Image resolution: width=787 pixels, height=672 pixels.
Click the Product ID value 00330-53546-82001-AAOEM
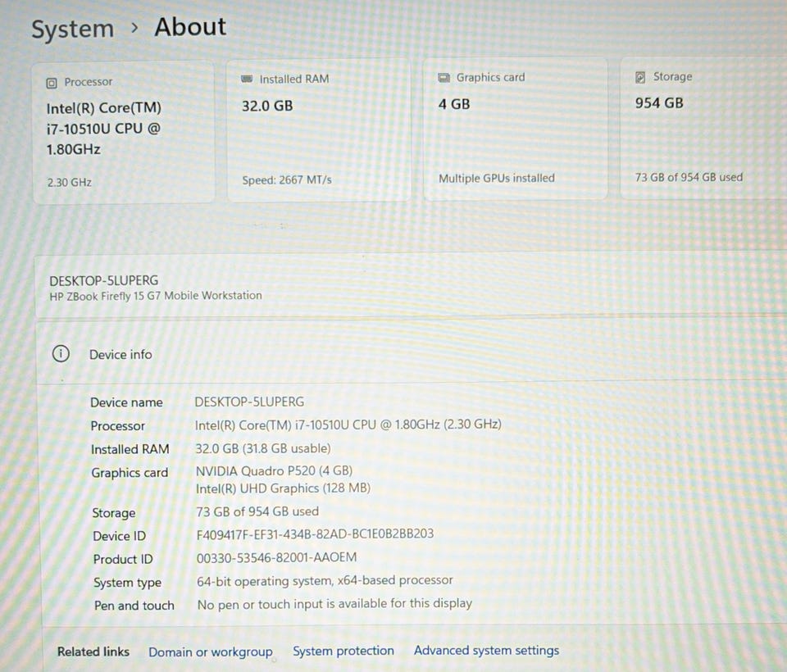click(x=276, y=557)
